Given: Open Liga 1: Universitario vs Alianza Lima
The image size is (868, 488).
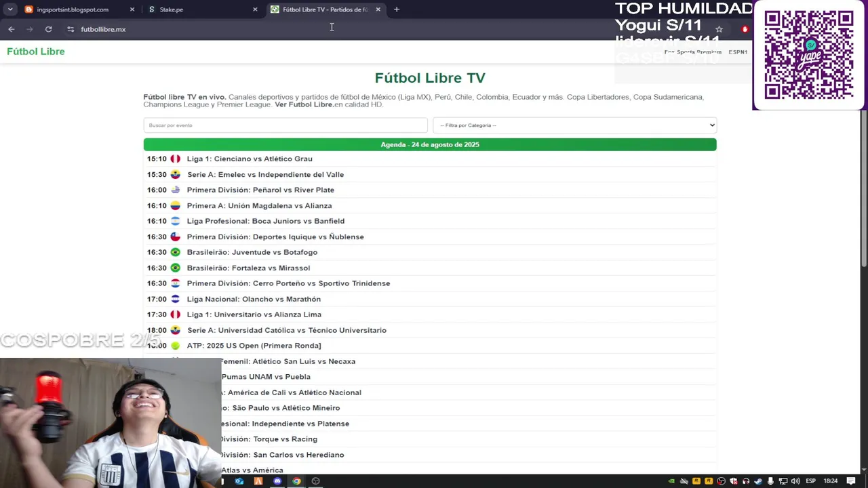Looking at the screenshot, I should click(x=254, y=314).
